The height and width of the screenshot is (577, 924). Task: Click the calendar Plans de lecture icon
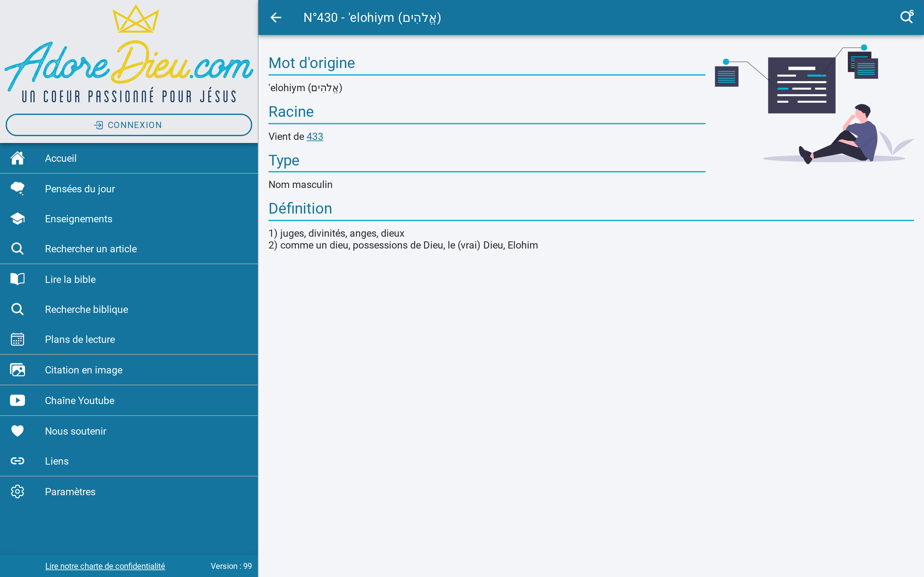tap(17, 339)
